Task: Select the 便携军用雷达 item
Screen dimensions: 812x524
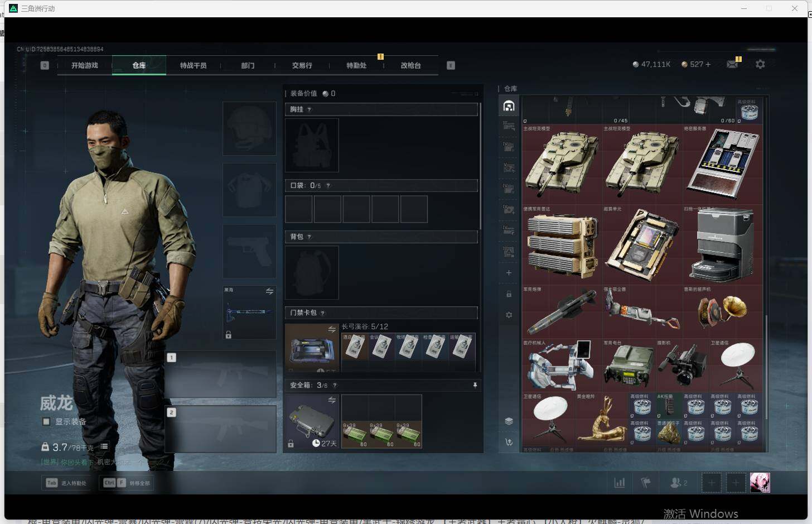Action: pos(562,244)
